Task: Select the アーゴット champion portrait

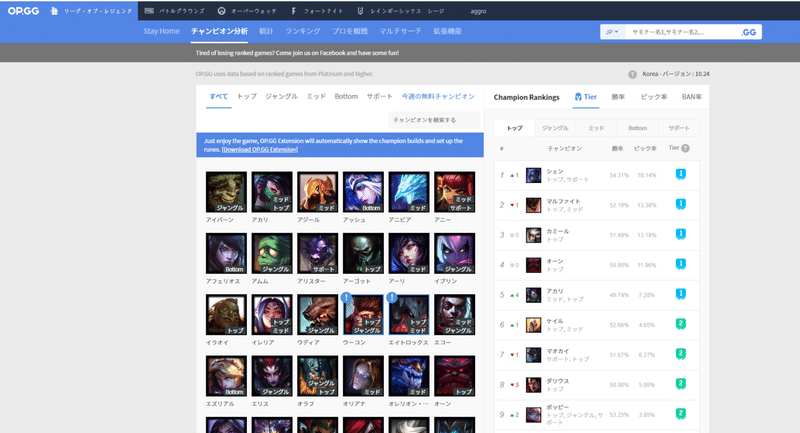Action: (x=363, y=253)
